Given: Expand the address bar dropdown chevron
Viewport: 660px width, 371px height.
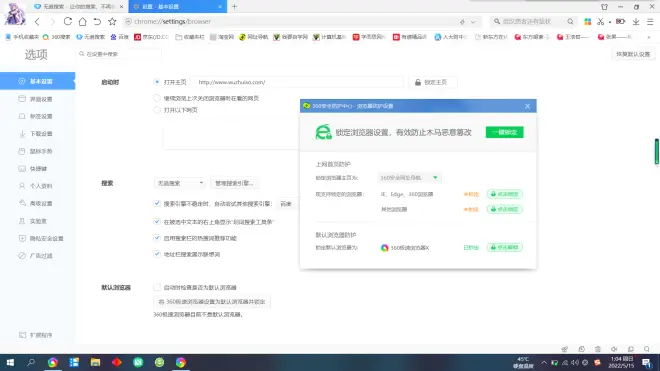Looking at the screenshot, I should (x=474, y=22).
